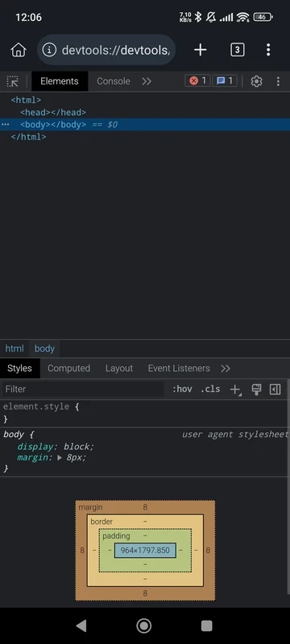Open the browser three-dot menu

[x=268, y=50]
